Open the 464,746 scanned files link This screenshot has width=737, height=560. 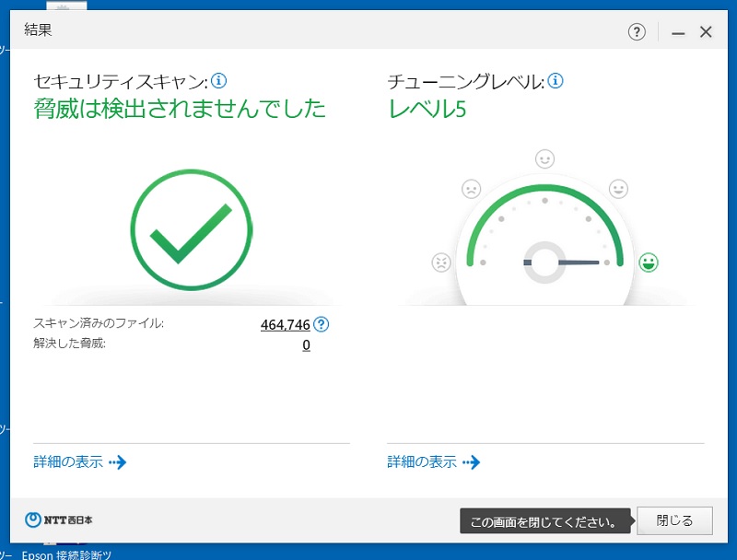coord(286,324)
